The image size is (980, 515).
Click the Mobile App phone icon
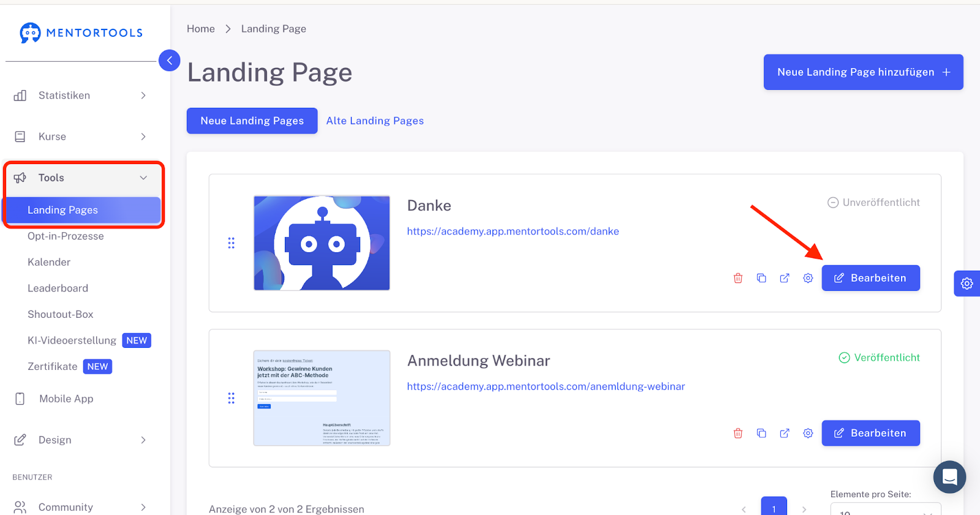[20, 399]
